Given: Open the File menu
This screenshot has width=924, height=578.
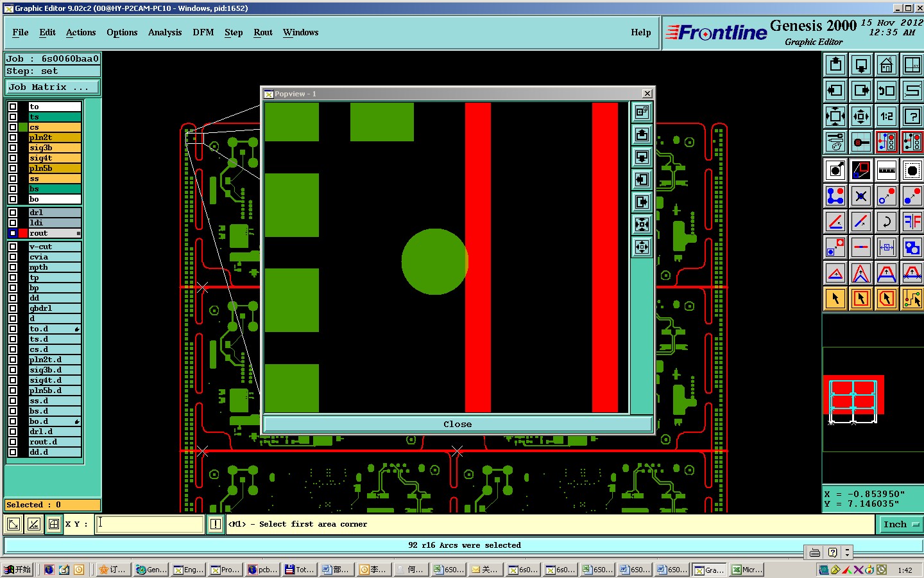Looking at the screenshot, I should click(x=21, y=32).
